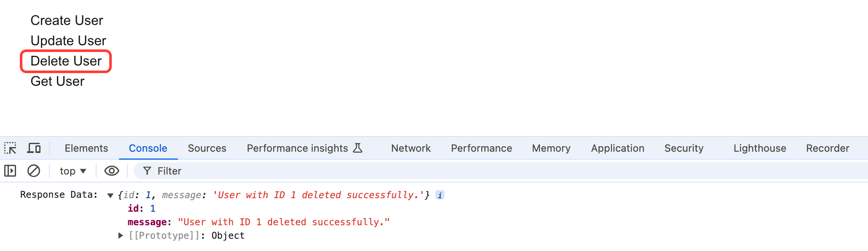
Task: Switch to the Network tab
Action: click(411, 148)
